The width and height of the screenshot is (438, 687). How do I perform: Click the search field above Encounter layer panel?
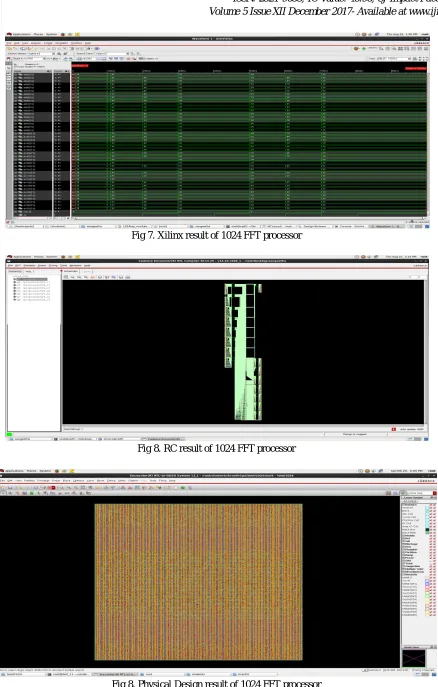tap(420, 493)
